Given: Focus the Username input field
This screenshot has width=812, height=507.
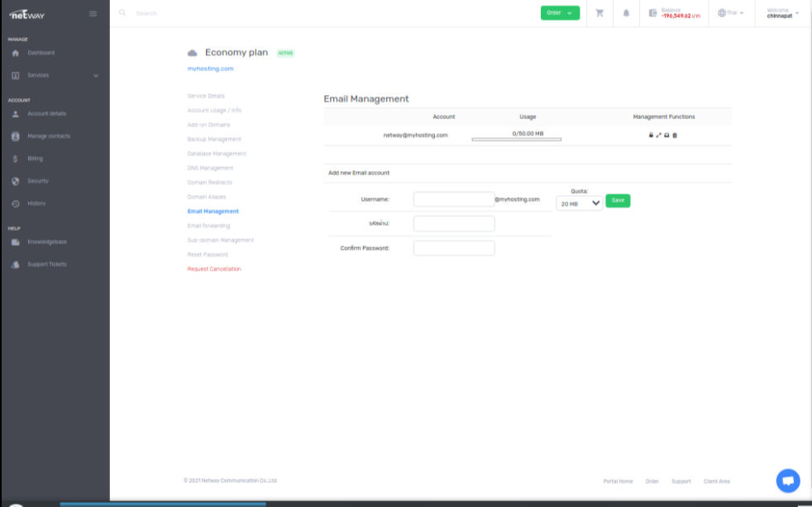Looking at the screenshot, I should tap(453, 199).
